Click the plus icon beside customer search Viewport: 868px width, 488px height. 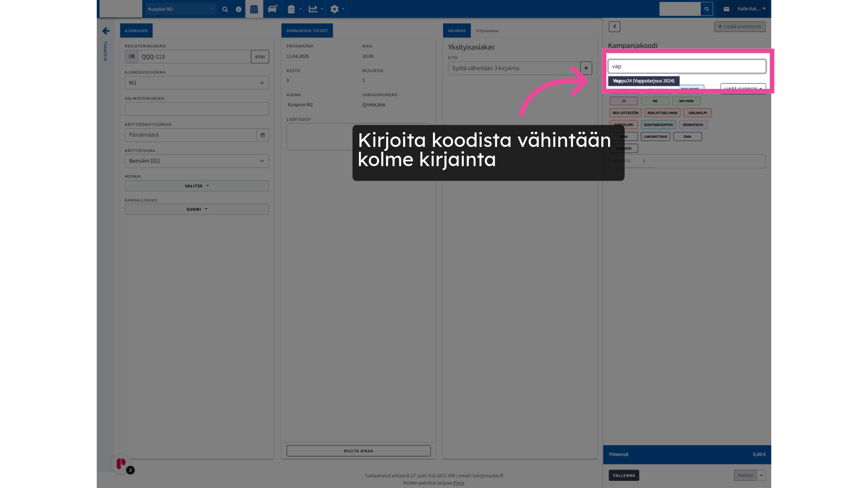pyautogui.click(x=586, y=68)
